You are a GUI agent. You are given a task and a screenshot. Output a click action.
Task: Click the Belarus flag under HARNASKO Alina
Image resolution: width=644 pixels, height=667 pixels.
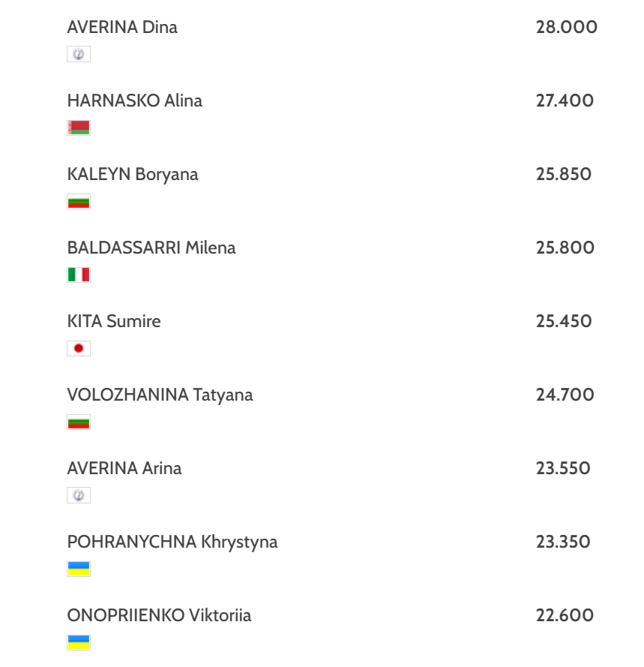[x=79, y=128]
